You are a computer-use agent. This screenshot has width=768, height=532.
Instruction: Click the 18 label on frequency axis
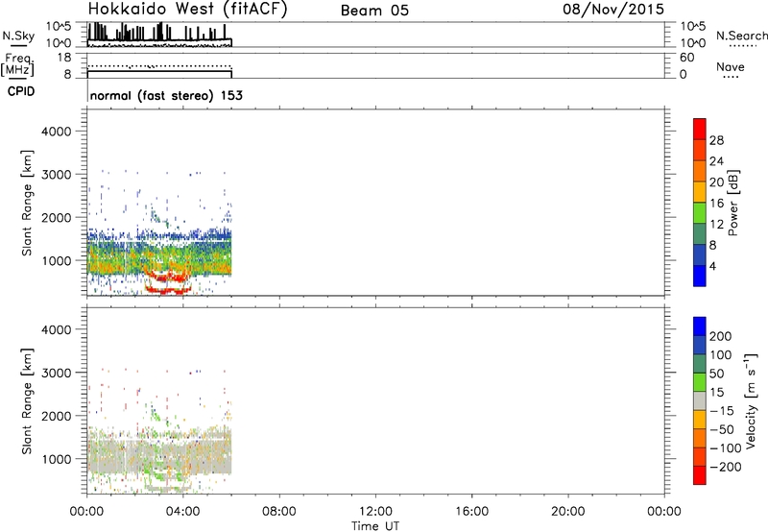[64, 58]
